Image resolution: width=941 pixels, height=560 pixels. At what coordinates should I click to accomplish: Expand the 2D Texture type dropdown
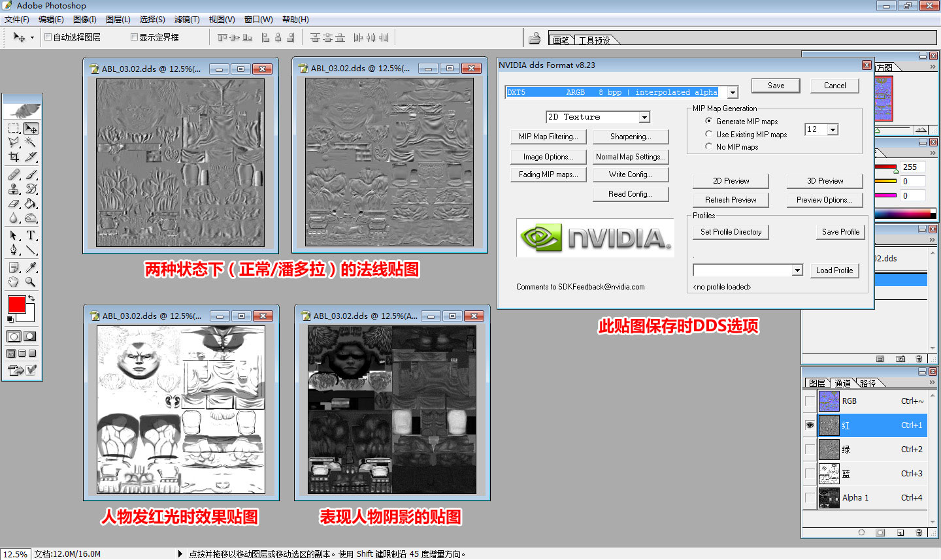[x=644, y=118]
